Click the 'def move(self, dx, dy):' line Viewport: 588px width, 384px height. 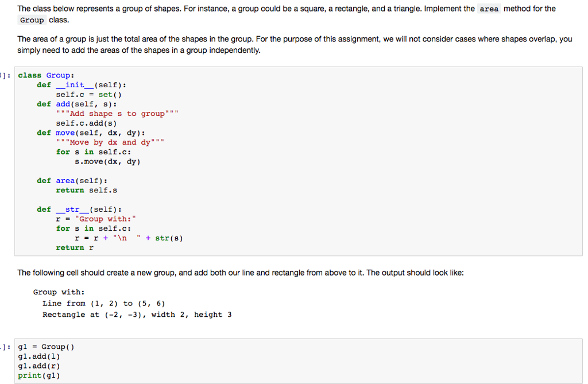tap(91, 133)
